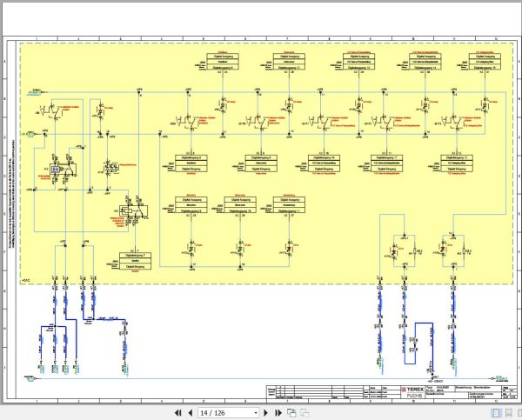Open the page number dropdown arrow
Image resolution: width=522 pixels, height=420 pixels.
256,413
